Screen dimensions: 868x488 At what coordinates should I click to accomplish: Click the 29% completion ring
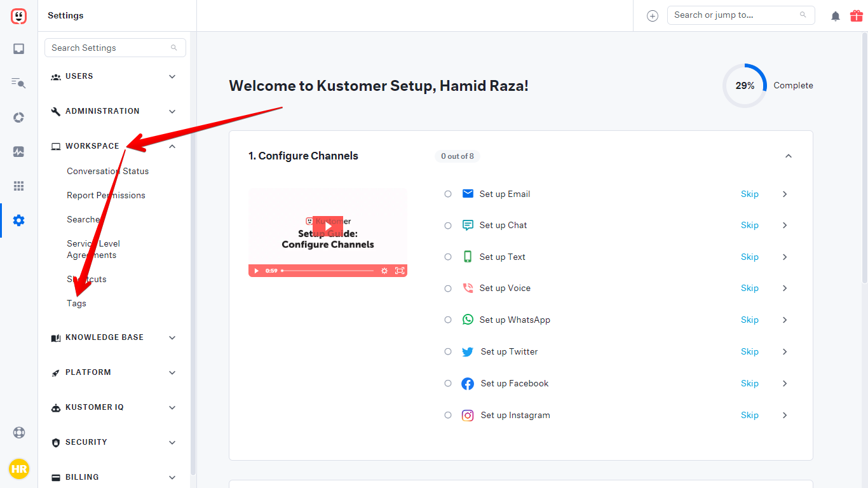click(x=745, y=85)
